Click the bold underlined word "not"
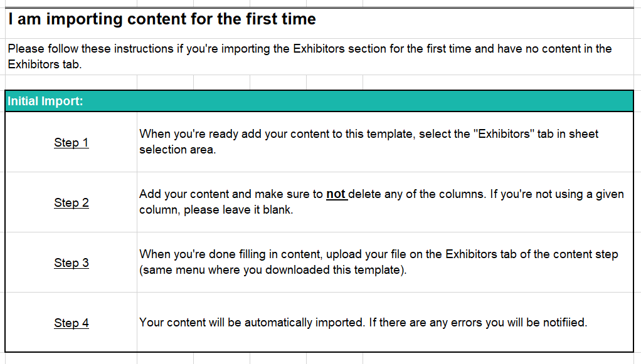 336,194
